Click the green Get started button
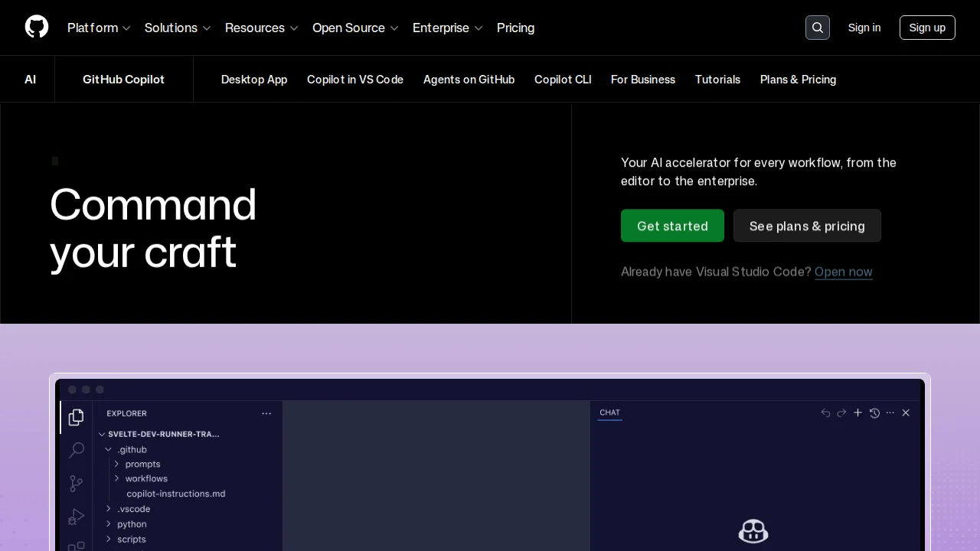Screen dimensions: 980x551 tap(672, 226)
